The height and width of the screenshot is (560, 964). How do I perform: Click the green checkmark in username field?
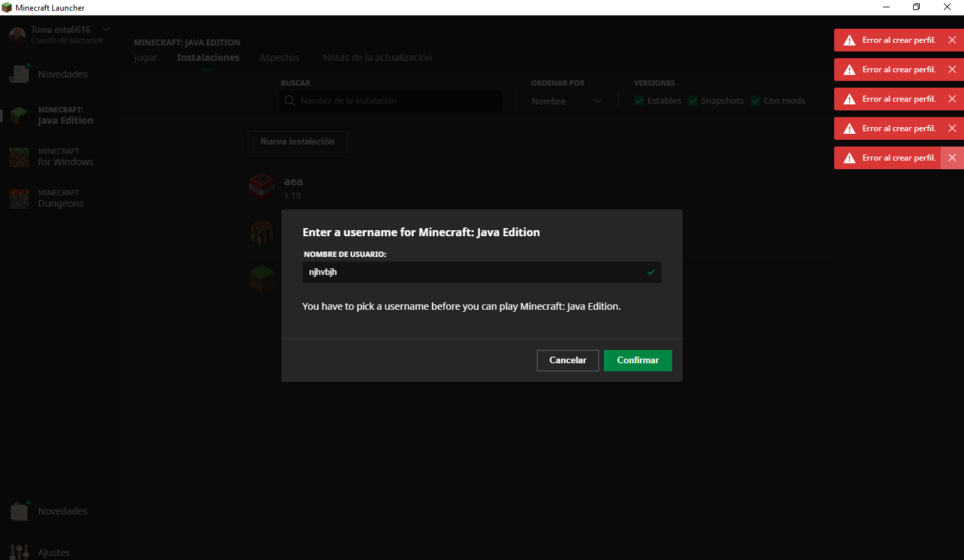[x=651, y=272]
